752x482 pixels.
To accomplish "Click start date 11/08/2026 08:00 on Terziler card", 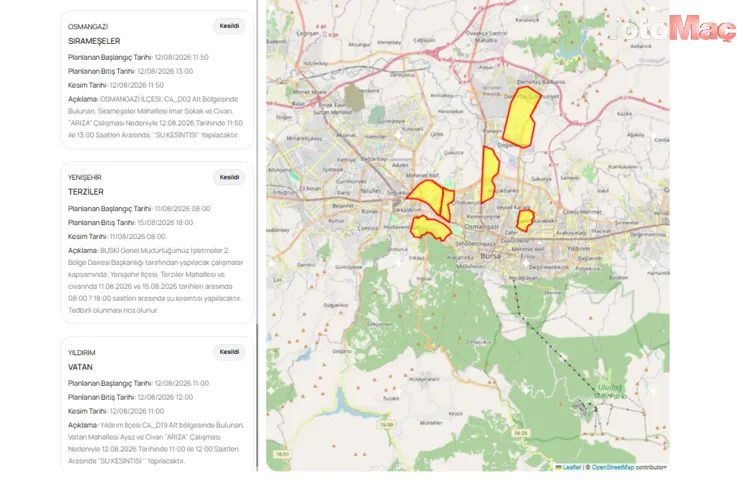I will 182,209.
